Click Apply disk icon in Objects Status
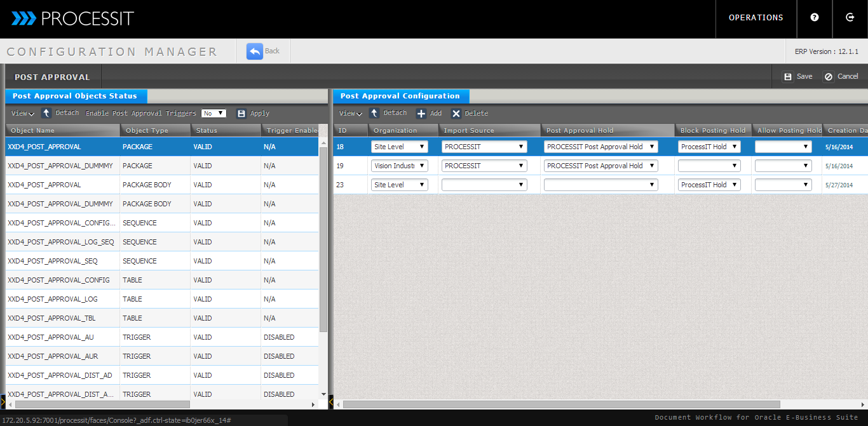This screenshot has width=868, height=426. (x=241, y=114)
